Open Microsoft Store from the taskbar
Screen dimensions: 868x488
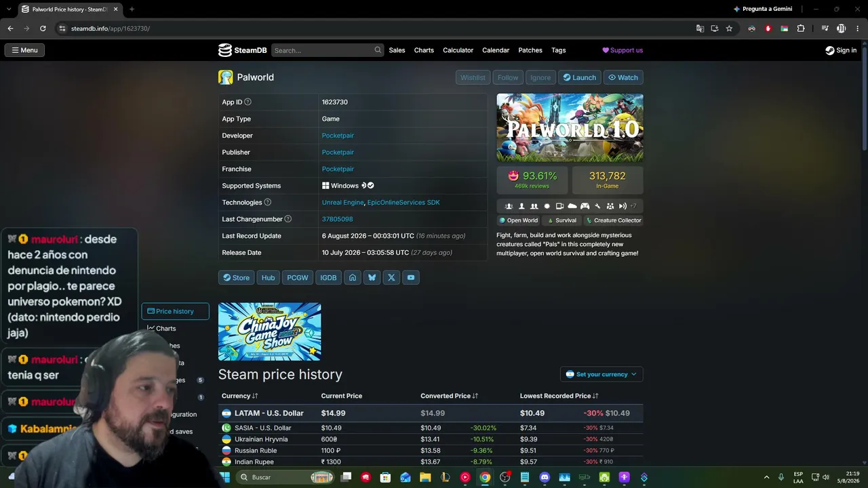click(x=385, y=477)
